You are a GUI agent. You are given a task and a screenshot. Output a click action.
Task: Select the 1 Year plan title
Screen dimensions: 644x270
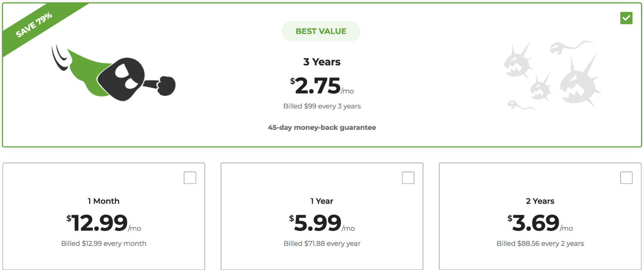pos(322,201)
